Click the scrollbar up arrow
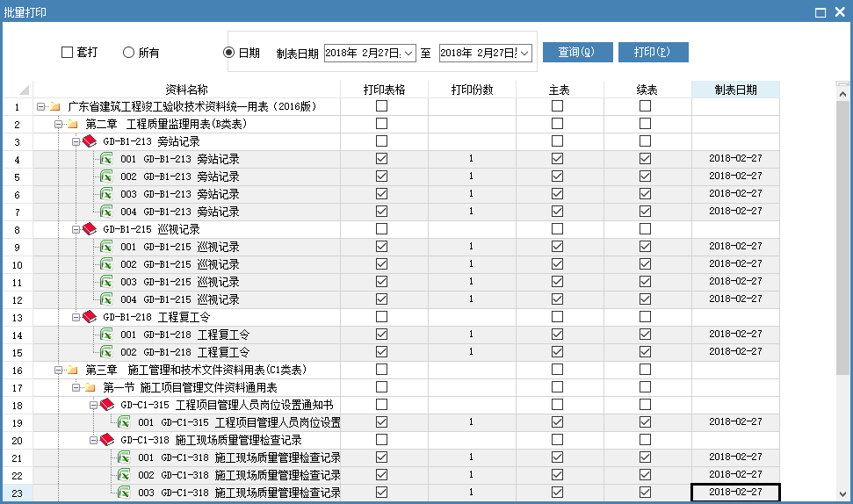 (842, 94)
